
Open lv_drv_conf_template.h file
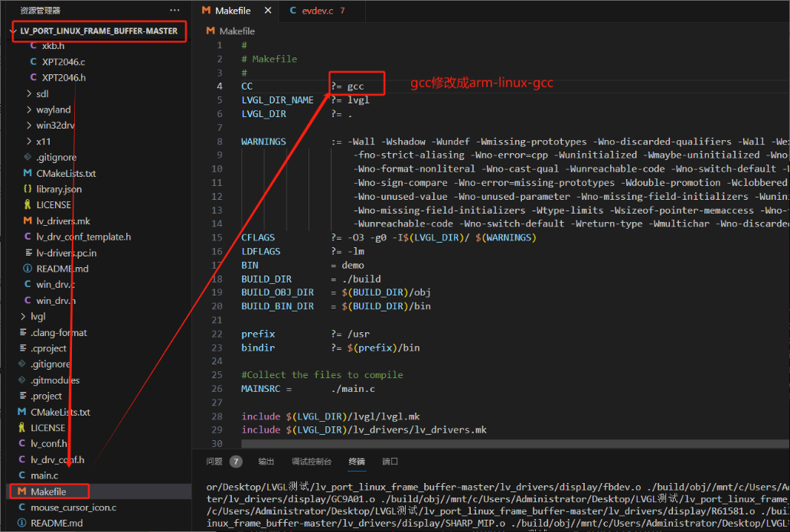(83, 237)
